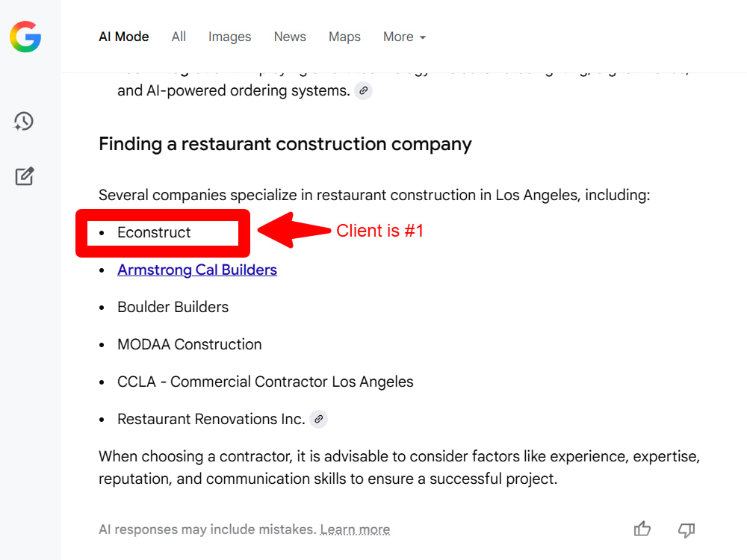Open the Learn more link
The height and width of the screenshot is (560, 747).
pyautogui.click(x=355, y=529)
